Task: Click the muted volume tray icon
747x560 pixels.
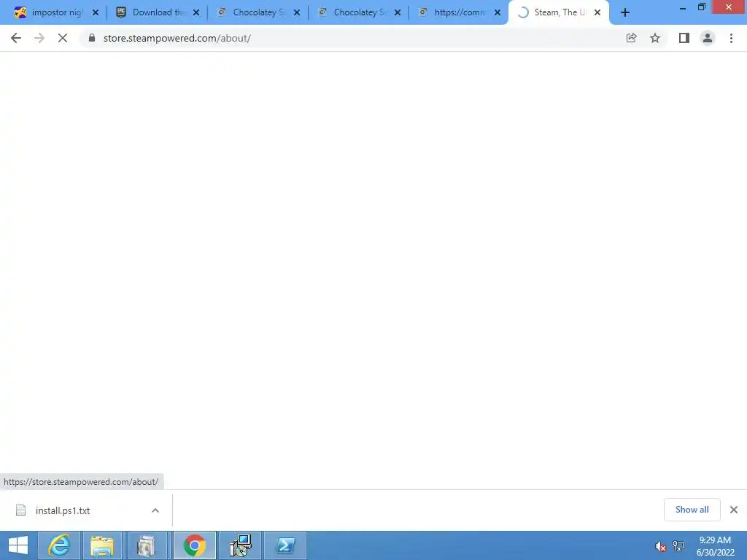Action: [x=660, y=546]
